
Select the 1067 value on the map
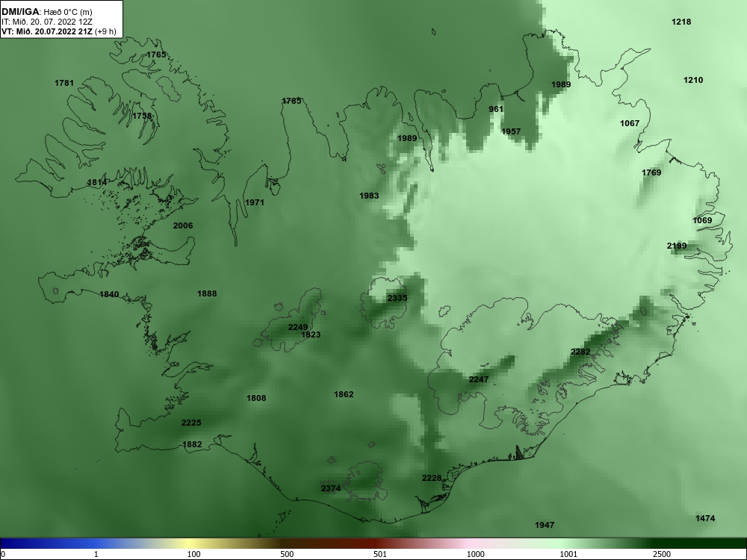pyautogui.click(x=629, y=123)
